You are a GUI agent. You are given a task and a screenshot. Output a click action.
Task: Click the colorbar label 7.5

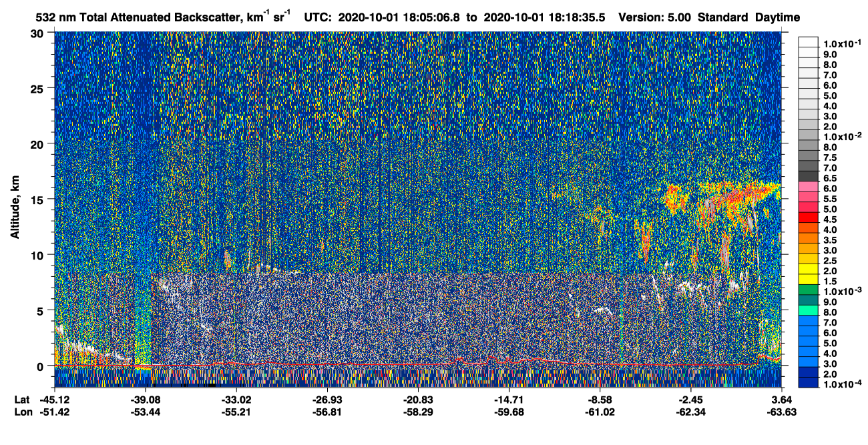[830, 157]
